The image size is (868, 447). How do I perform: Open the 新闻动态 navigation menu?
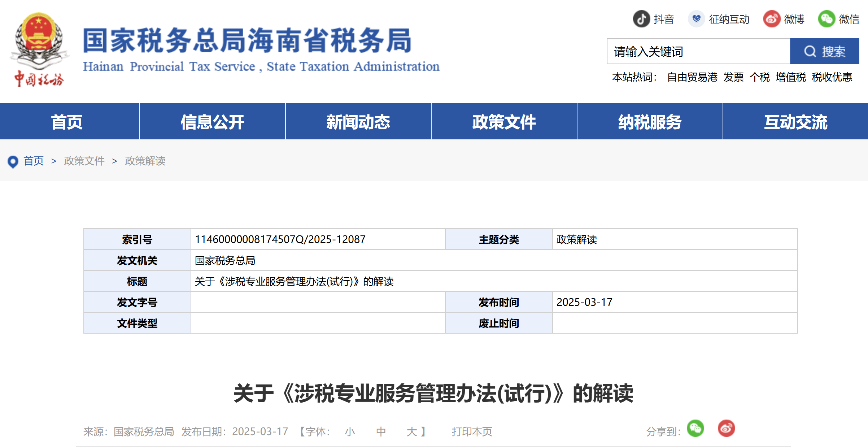click(x=358, y=122)
